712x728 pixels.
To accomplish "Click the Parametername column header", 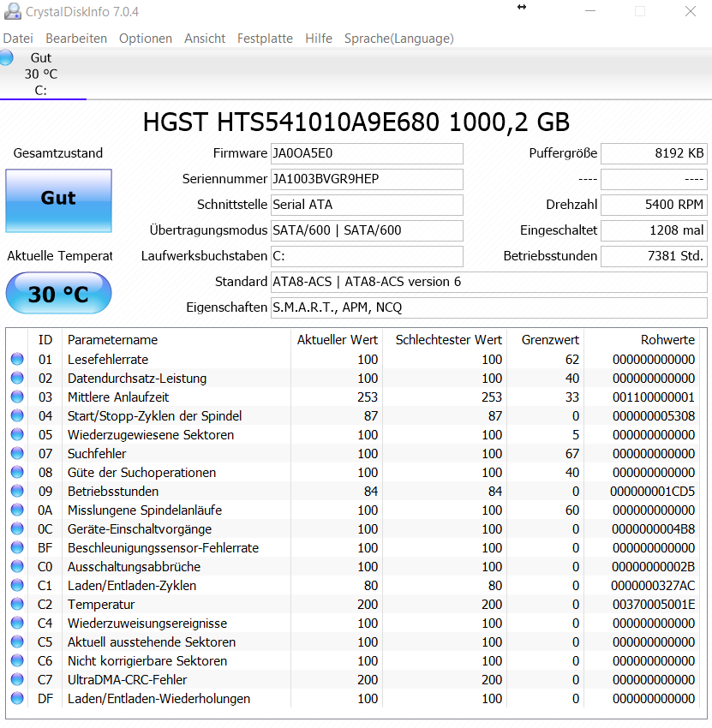I will [x=112, y=340].
